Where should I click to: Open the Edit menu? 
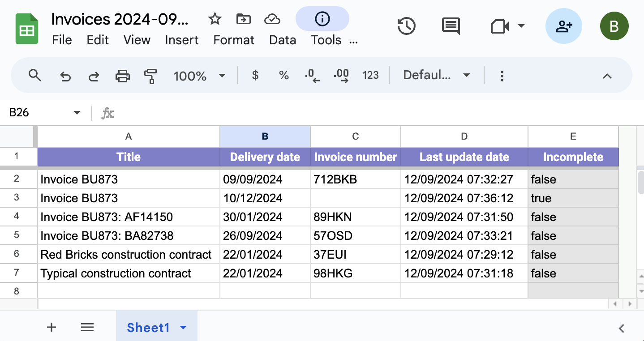tap(98, 40)
